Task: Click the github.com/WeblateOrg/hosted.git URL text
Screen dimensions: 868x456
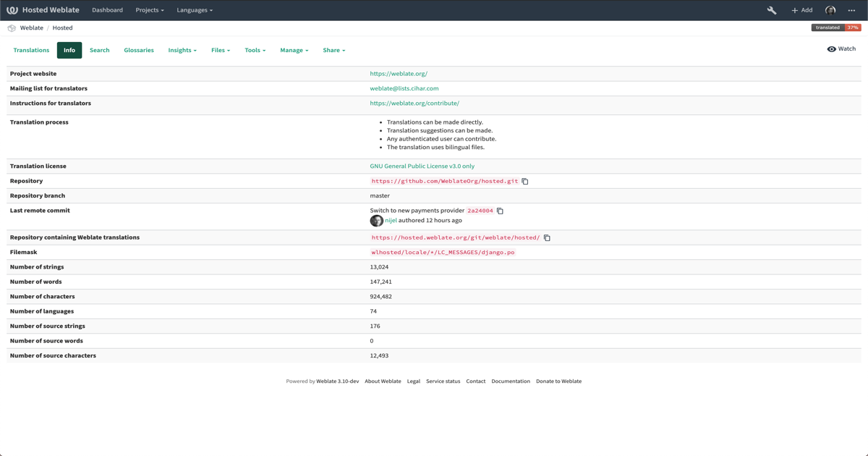Action: [x=445, y=182]
